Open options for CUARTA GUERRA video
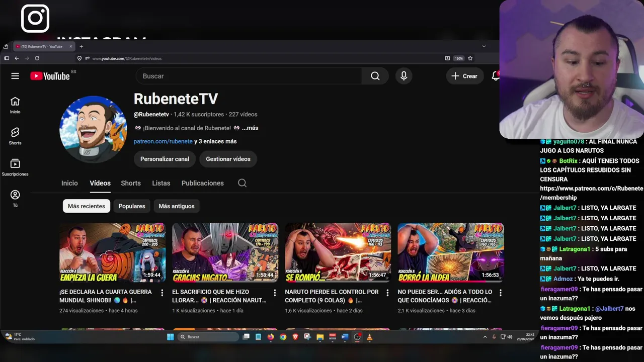Image resolution: width=644 pixels, height=362 pixels. (162, 293)
